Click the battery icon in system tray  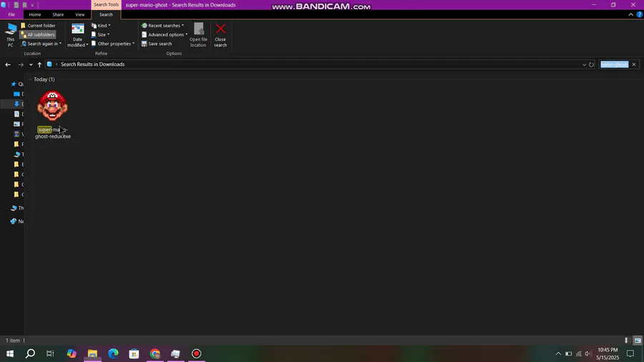click(568, 353)
